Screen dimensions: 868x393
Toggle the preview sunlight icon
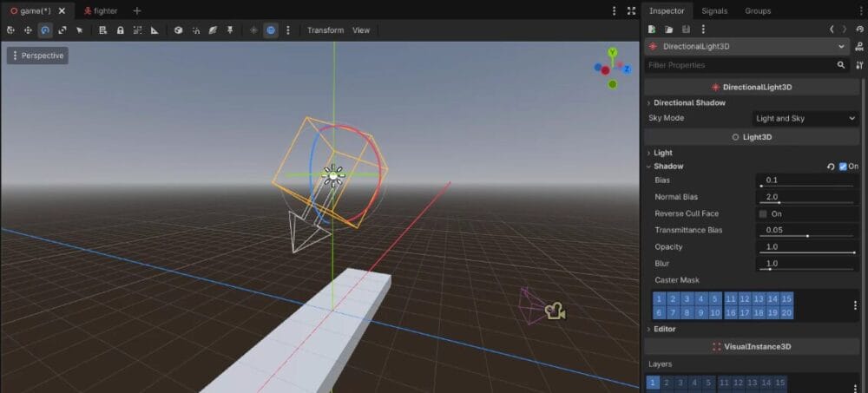pos(253,30)
